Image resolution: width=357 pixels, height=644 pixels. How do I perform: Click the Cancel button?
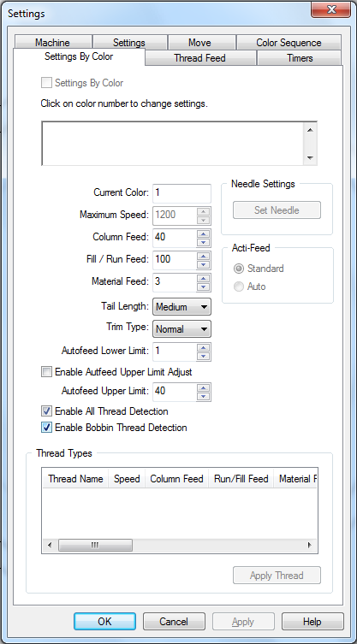coord(174,622)
